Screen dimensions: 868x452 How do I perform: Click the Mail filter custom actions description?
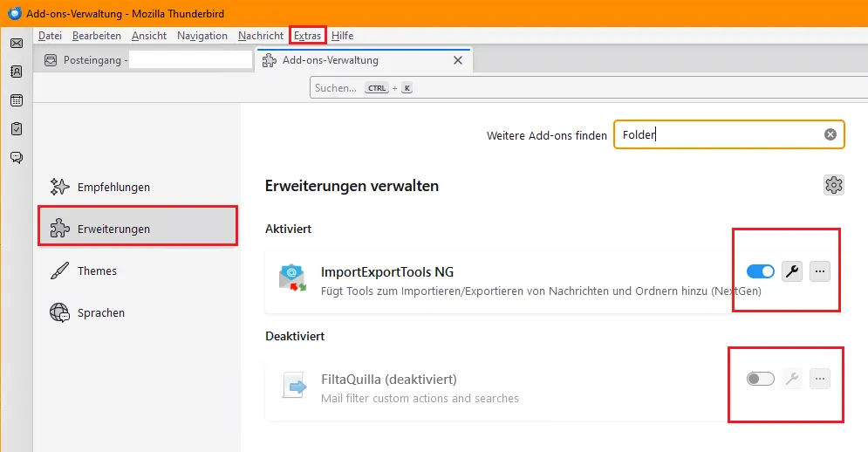pos(420,398)
